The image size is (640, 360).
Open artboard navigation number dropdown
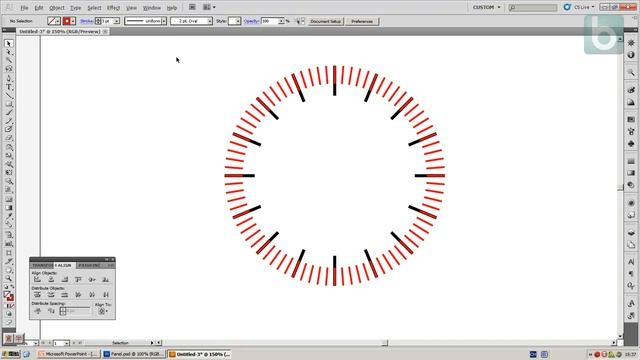(67, 343)
